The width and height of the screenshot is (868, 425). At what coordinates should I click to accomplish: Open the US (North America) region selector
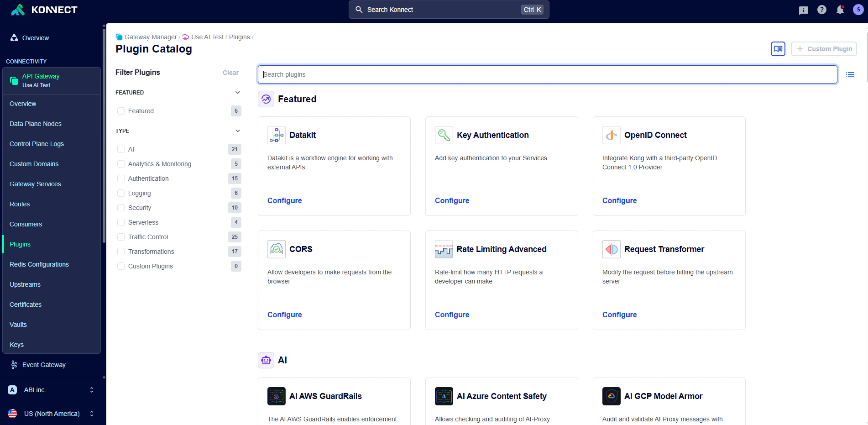click(x=51, y=414)
